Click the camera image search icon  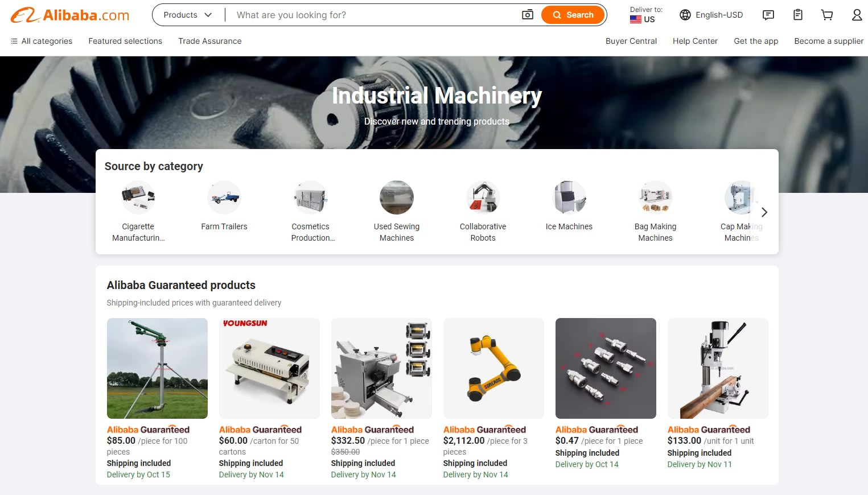[528, 15]
